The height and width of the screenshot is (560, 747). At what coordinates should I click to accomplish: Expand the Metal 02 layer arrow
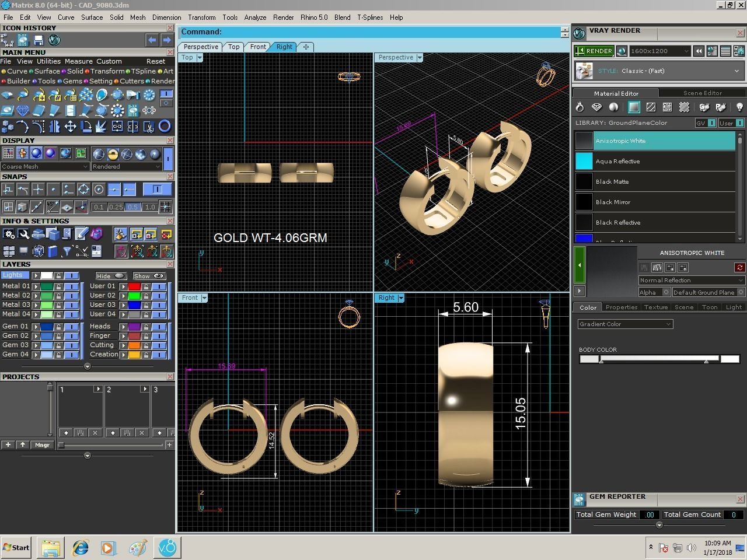36,296
